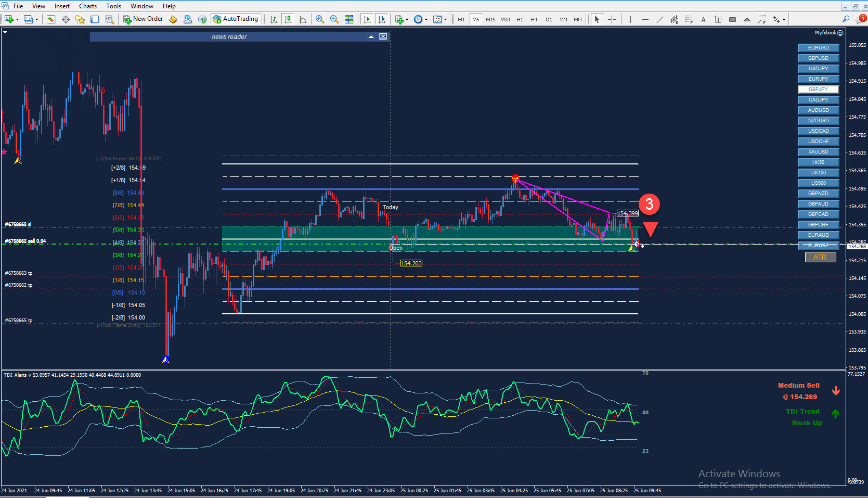868x498 pixels.
Task: Expand the New Chart dropdown arrow
Action: pos(17,19)
